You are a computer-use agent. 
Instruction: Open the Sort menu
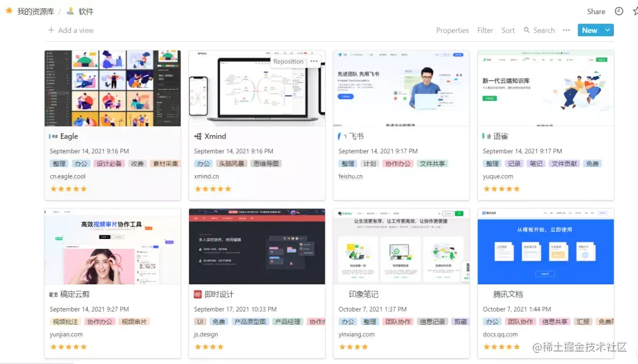click(x=508, y=30)
